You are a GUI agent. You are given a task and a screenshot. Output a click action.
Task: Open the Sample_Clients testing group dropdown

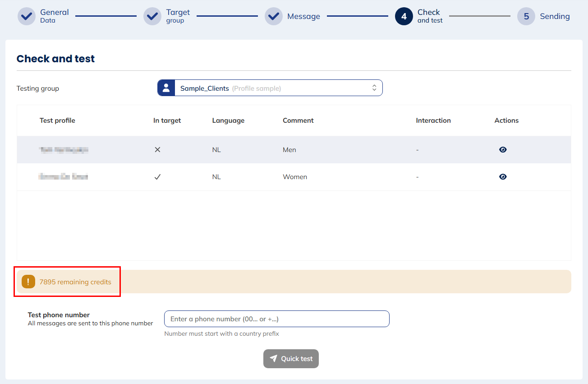point(270,88)
